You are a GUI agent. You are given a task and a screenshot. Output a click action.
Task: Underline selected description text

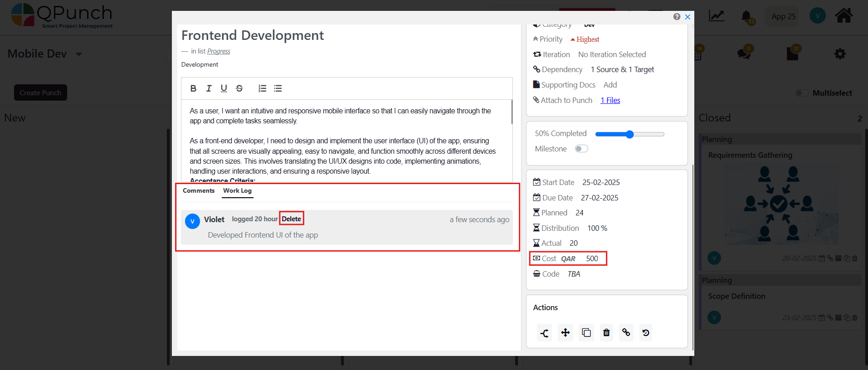point(224,88)
